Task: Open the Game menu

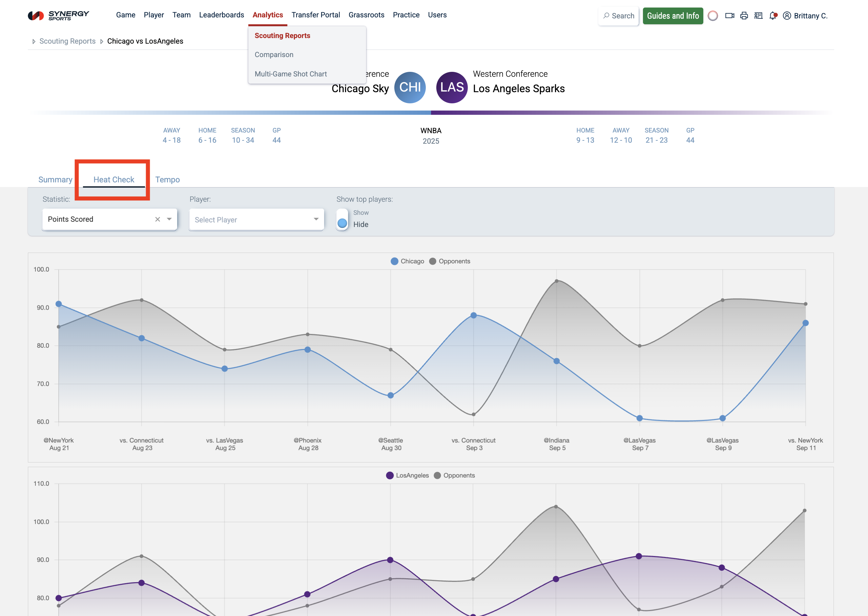Action: 126,15
